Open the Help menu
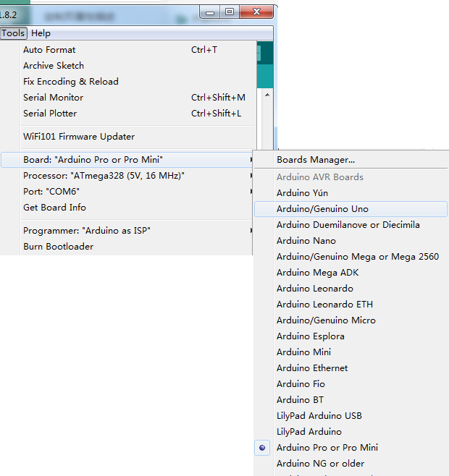Image resolution: width=449 pixels, height=476 pixels. pyautogui.click(x=41, y=33)
